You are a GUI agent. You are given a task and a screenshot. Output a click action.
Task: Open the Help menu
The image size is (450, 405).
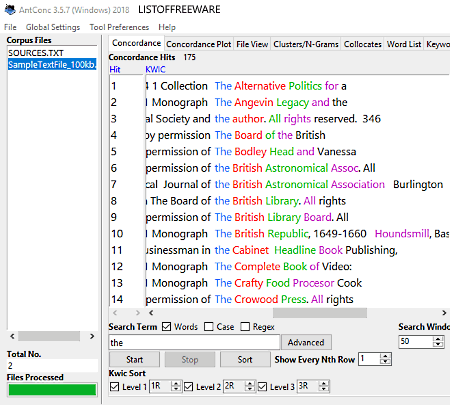pyautogui.click(x=167, y=27)
